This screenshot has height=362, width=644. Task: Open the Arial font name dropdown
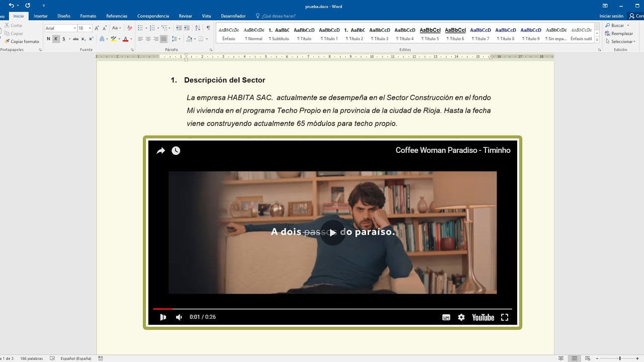(x=75, y=28)
